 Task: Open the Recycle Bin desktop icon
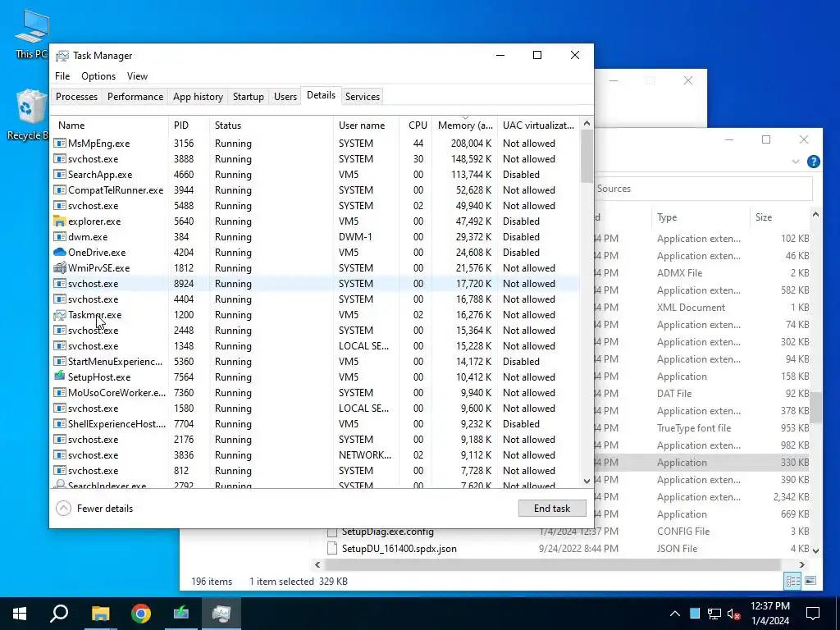click(30, 115)
